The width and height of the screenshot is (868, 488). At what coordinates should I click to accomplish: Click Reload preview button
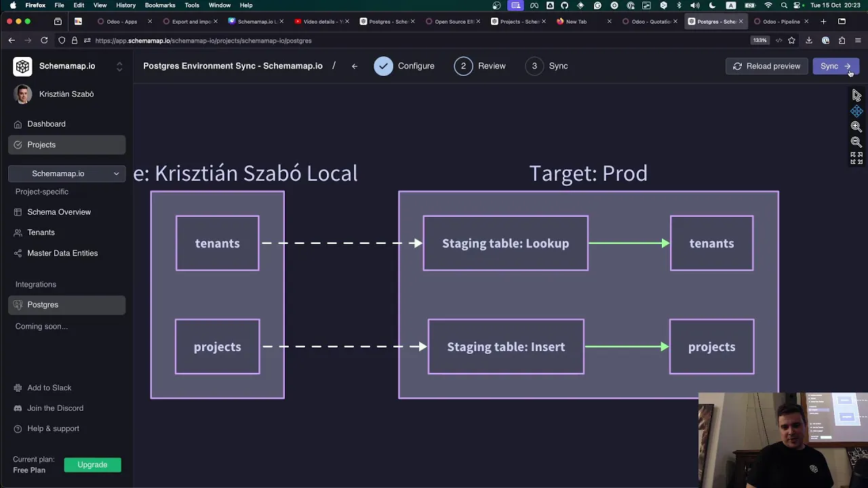766,66
